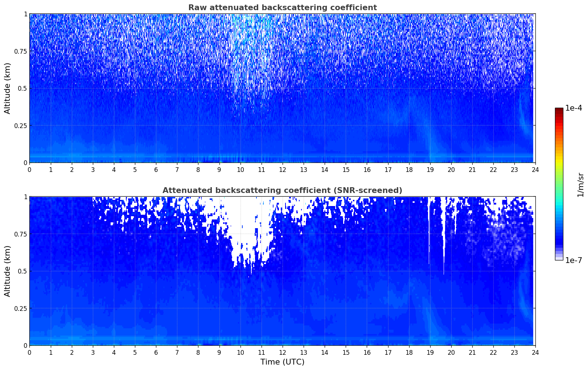Click the top plot 'Altitude (km)' label
588x370 pixels.
coord(8,88)
